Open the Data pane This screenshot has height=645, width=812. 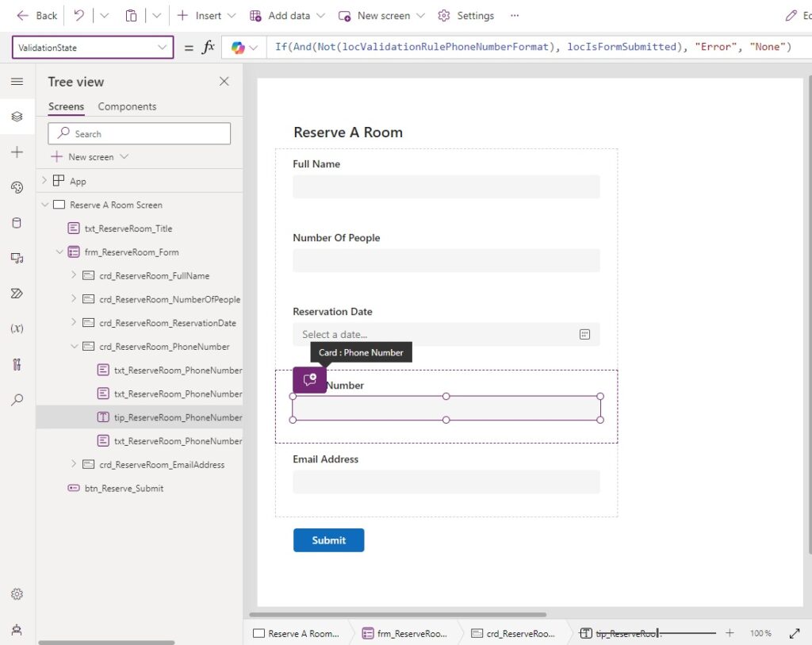[17, 223]
